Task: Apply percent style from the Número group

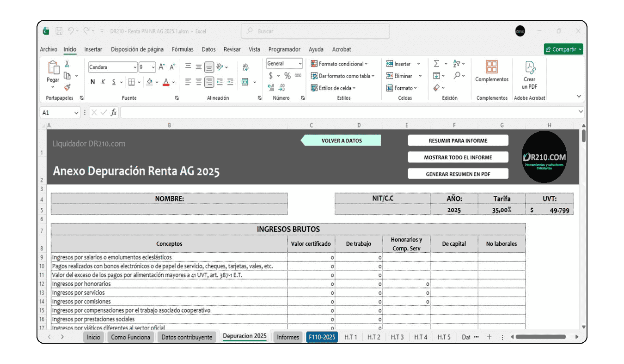Action: pos(288,75)
